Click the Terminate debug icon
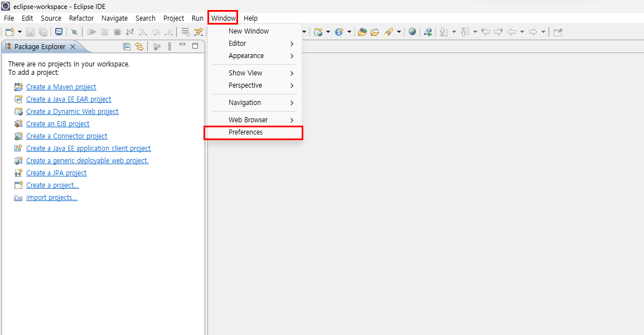 coord(117,32)
